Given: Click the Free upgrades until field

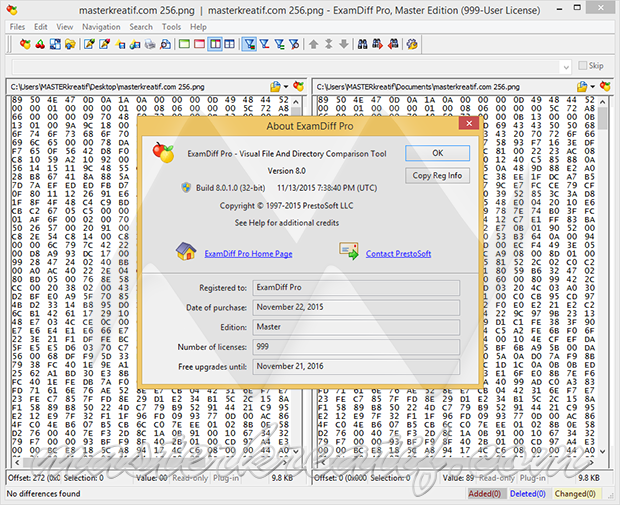Looking at the screenshot, I should point(356,367).
